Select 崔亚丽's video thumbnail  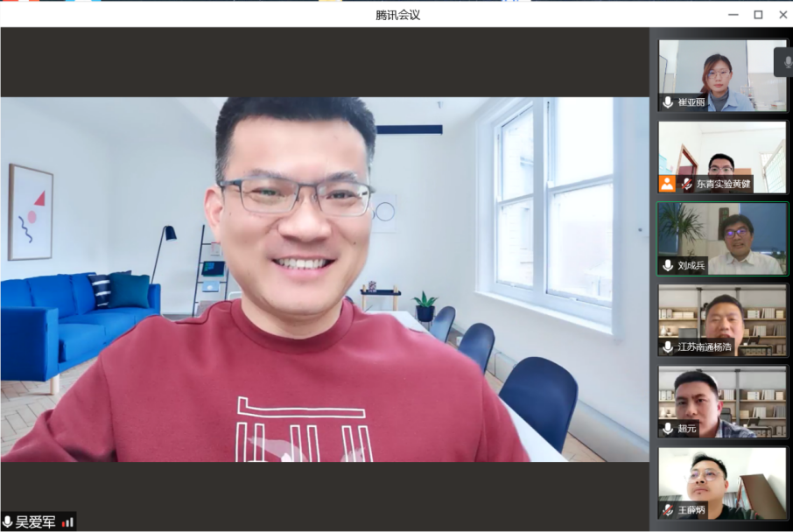(723, 75)
